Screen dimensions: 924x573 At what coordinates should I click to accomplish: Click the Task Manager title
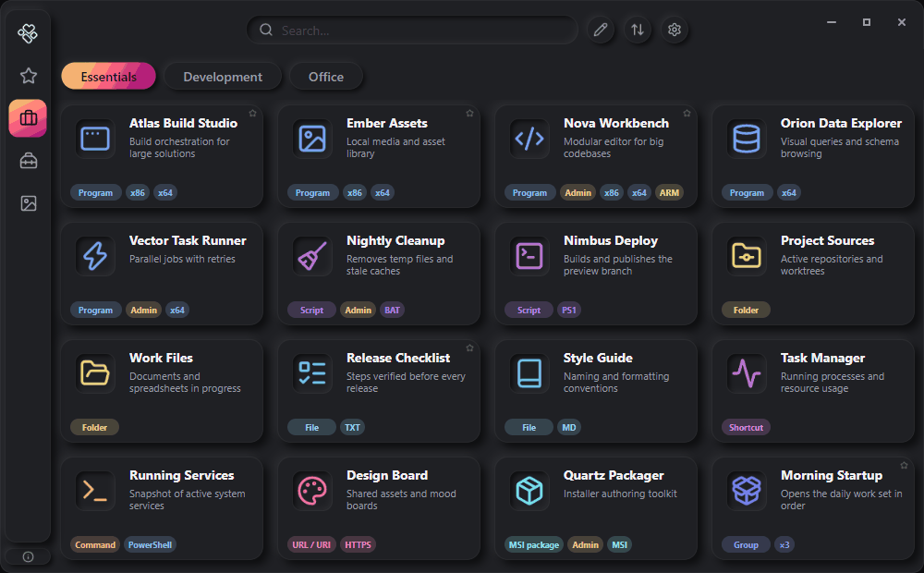point(822,358)
